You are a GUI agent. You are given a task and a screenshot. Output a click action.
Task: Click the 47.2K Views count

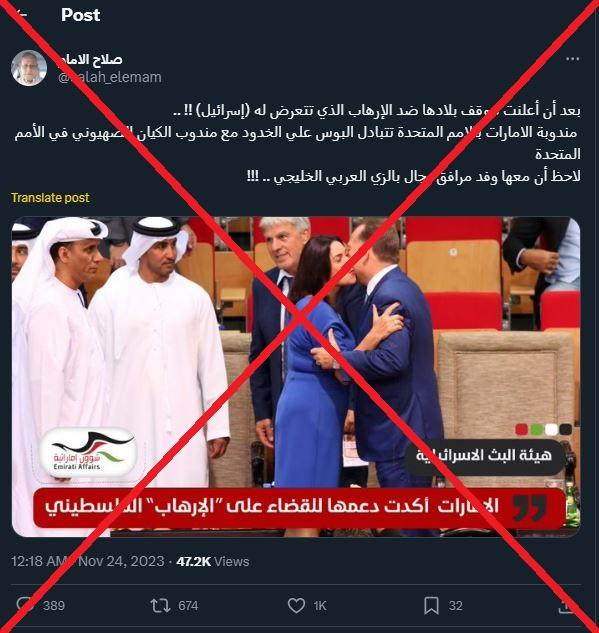click(213, 561)
